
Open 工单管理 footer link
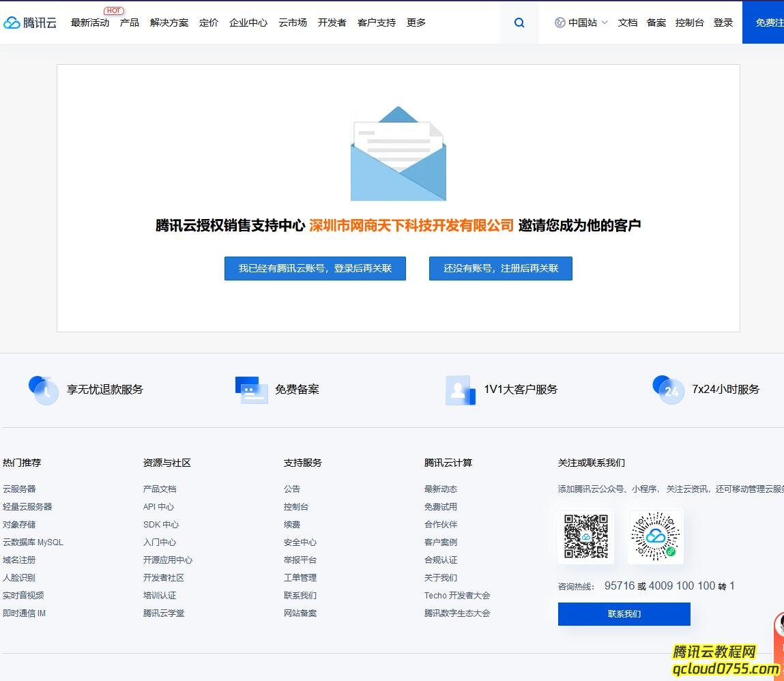[x=300, y=577]
